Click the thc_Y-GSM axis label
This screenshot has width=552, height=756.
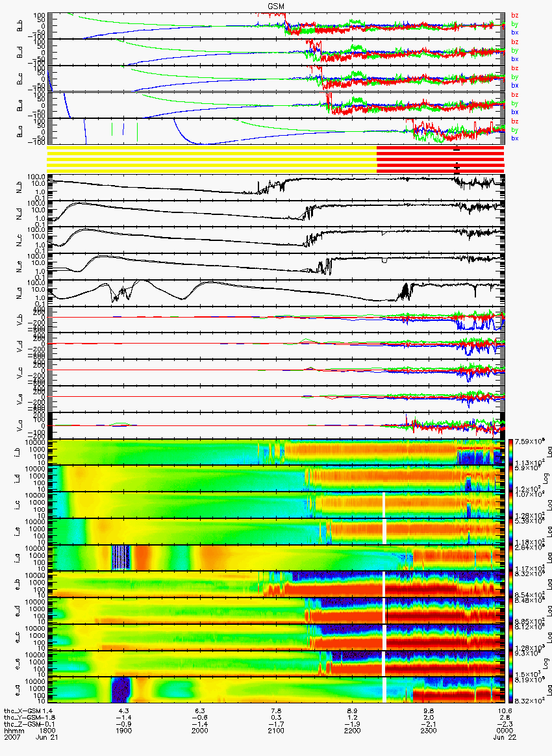point(22,718)
